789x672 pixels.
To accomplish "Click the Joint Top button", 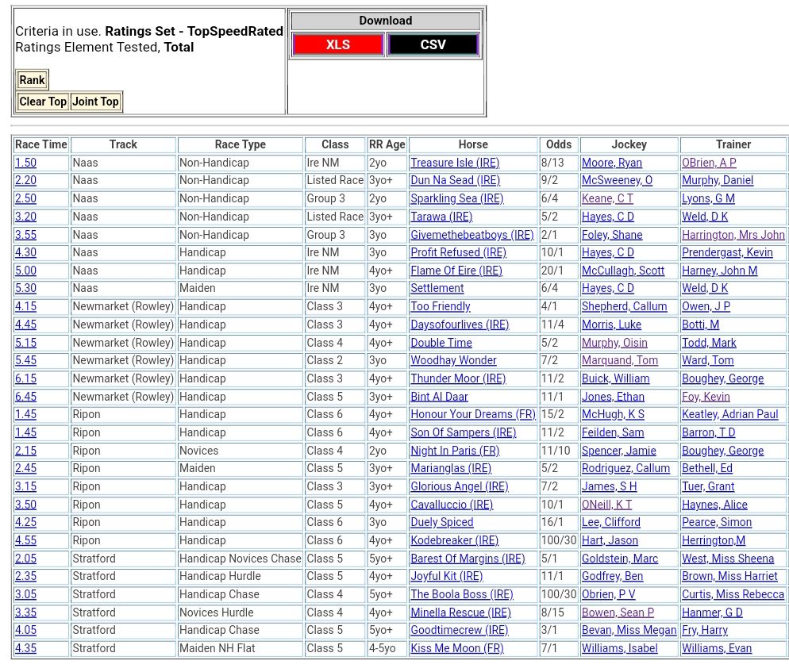I will 95,102.
